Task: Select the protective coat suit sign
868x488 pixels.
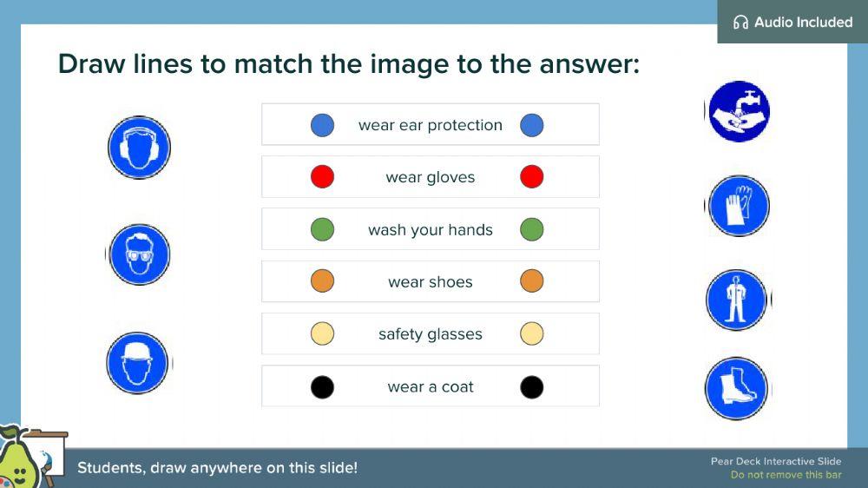Action: click(x=737, y=300)
